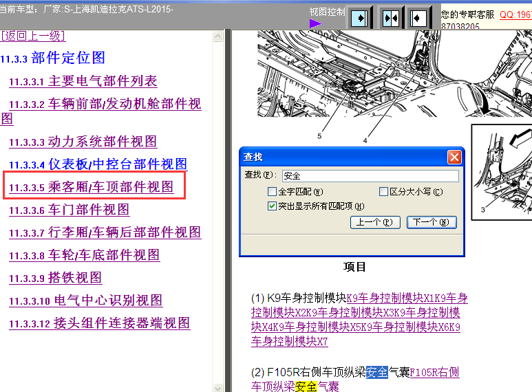
Task: Enable the 全字匹配 checkbox
Action: point(272,192)
